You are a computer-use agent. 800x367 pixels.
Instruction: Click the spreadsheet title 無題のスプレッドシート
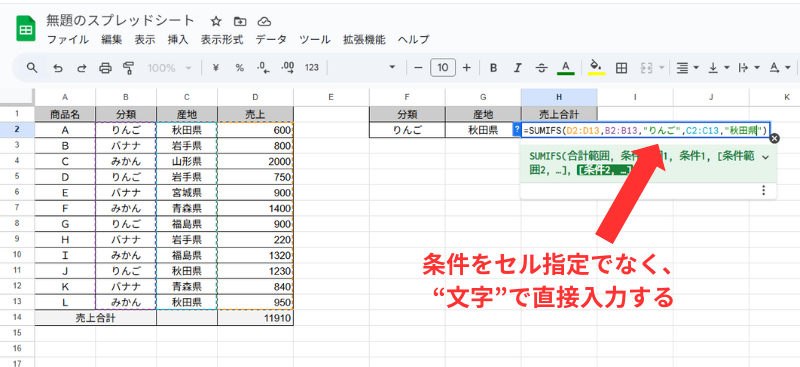pyautogui.click(x=120, y=21)
